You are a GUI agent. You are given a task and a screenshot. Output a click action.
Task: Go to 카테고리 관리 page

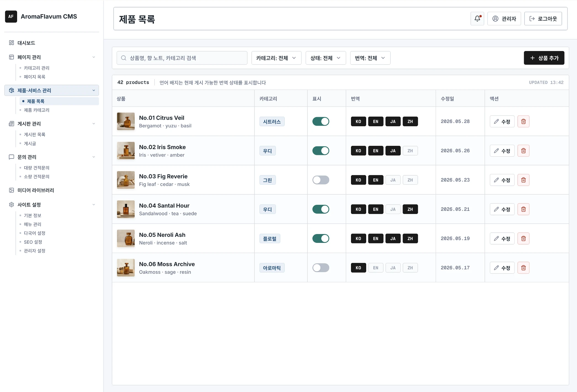tap(36, 68)
